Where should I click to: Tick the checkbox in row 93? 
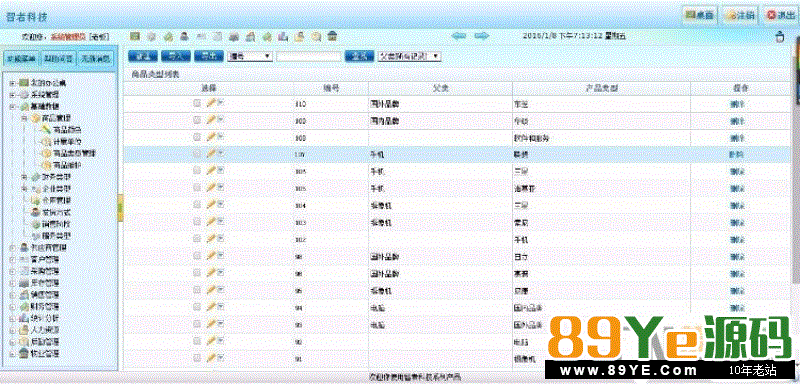(x=197, y=324)
